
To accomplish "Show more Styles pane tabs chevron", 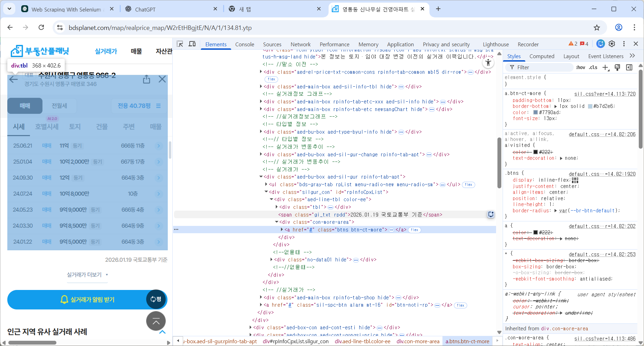I will pos(633,56).
